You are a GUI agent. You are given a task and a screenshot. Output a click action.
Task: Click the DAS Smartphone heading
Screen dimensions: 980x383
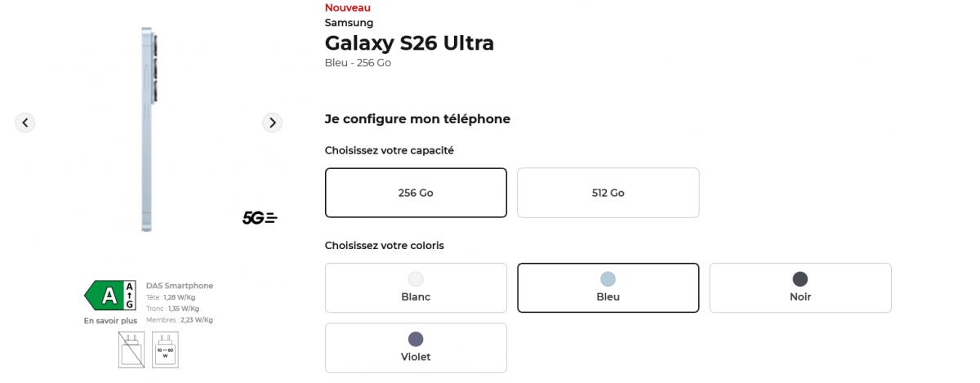(180, 286)
